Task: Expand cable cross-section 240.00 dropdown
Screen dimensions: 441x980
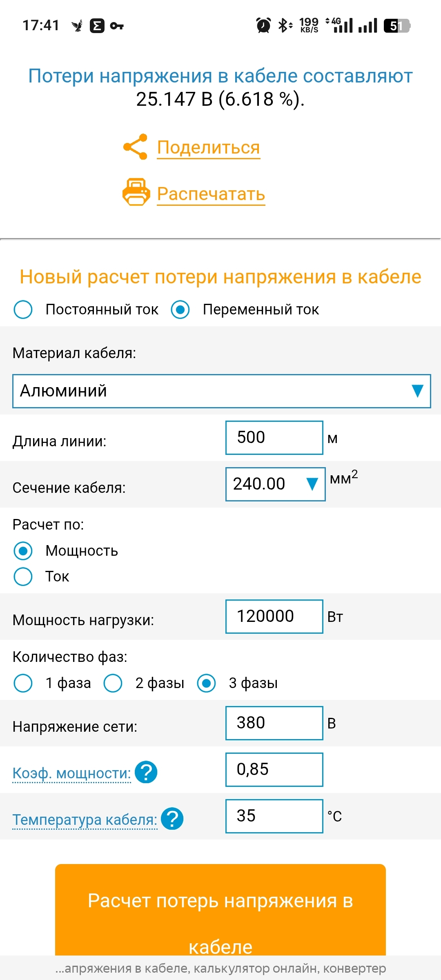Action: tap(275, 484)
